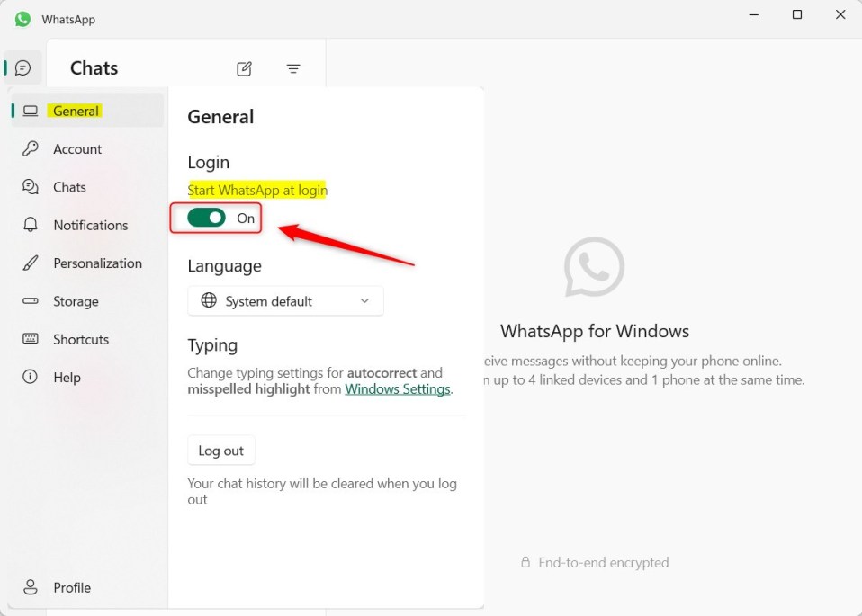The height and width of the screenshot is (616, 862).
Task: Open the Account settings tab
Action: tap(87, 149)
